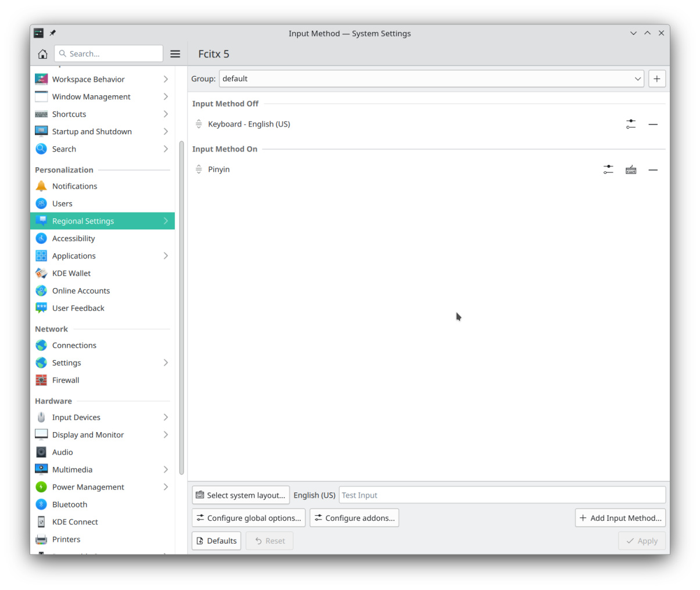Viewport: 700px width, 590px height.
Task: Open Accessibility settings
Action: (x=102, y=239)
